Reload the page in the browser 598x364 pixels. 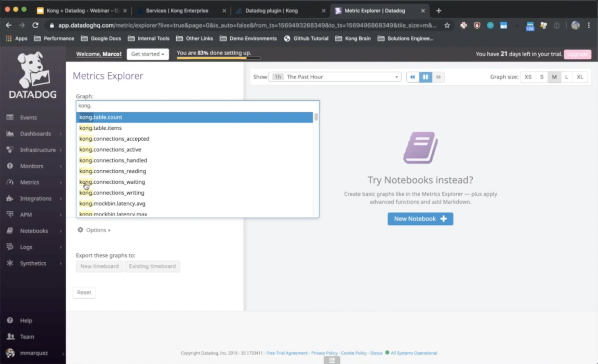point(35,25)
